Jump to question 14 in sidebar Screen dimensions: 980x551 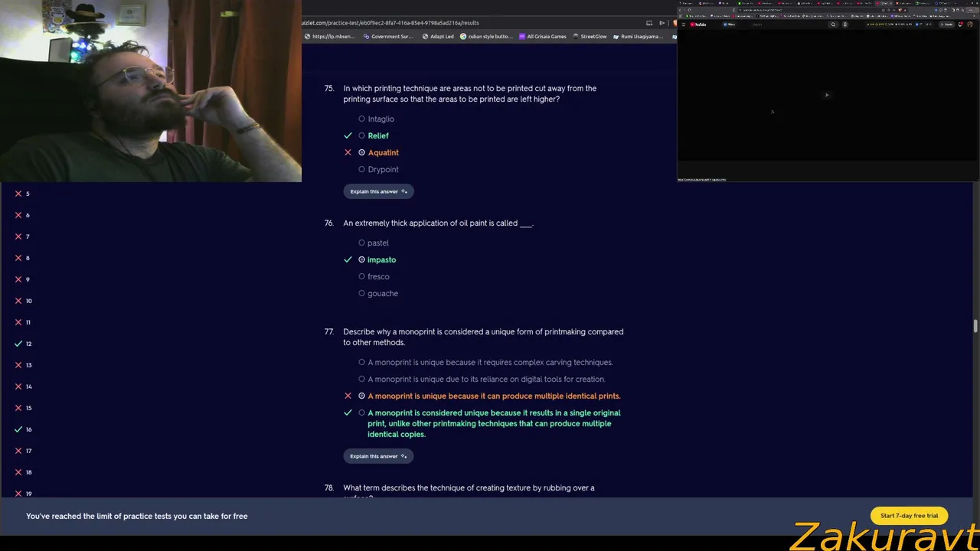click(x=24, y=386)
